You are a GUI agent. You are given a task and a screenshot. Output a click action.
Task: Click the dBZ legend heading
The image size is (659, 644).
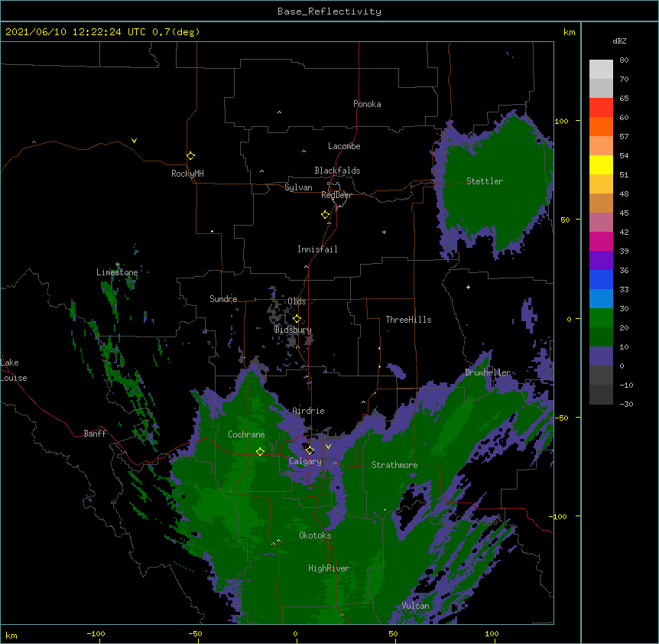click(619, 41)
